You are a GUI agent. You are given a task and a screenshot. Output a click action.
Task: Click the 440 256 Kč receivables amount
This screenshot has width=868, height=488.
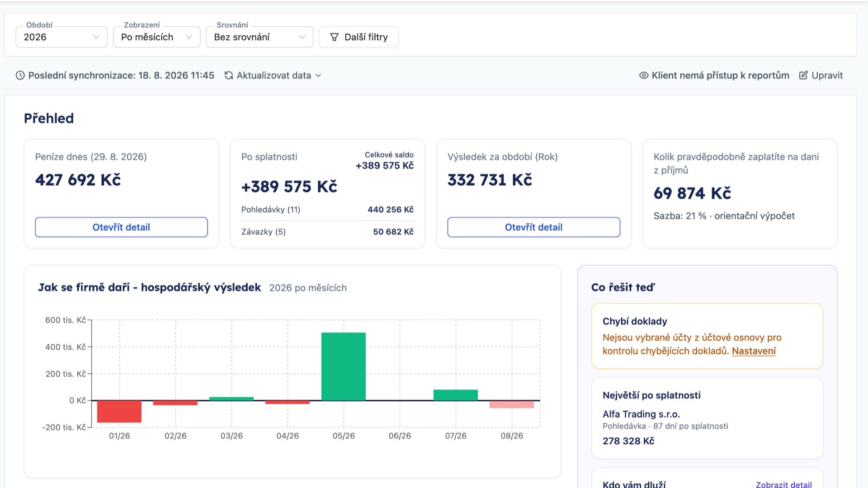coord(391,210)
